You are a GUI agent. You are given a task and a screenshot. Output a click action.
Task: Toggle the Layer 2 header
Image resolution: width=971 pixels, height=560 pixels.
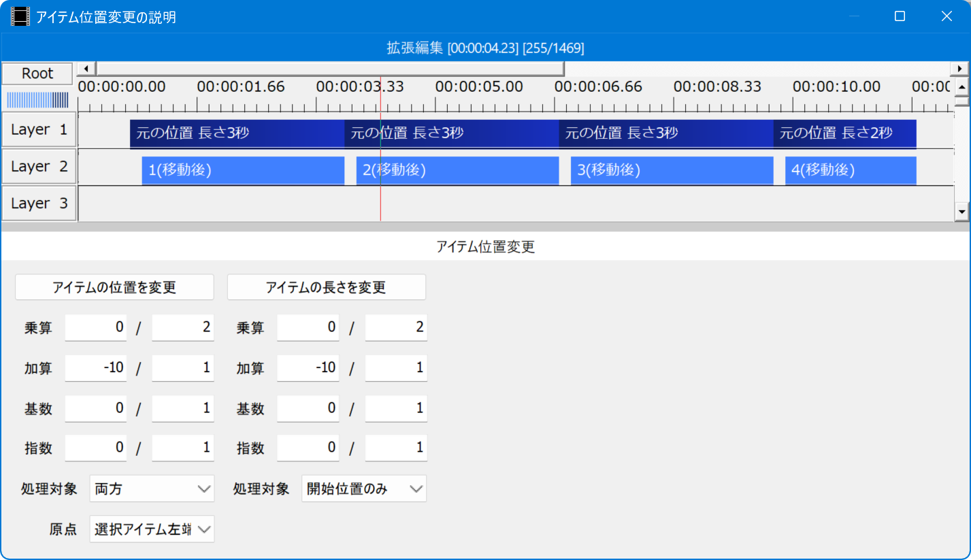(x=39, y=167)
